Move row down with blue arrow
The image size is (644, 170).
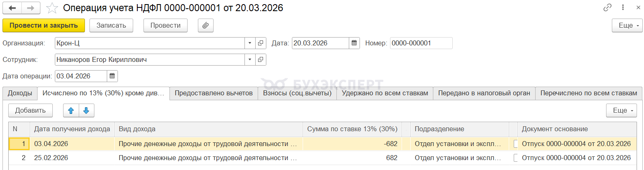[86, 111]
